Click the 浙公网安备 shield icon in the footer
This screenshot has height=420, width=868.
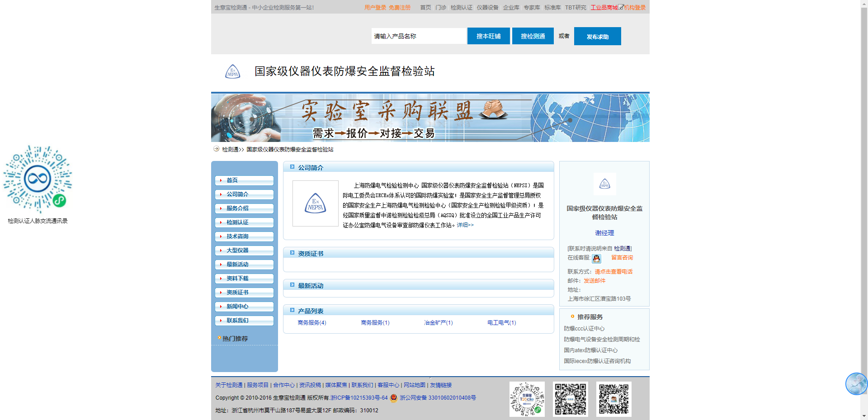click(393, 398)
